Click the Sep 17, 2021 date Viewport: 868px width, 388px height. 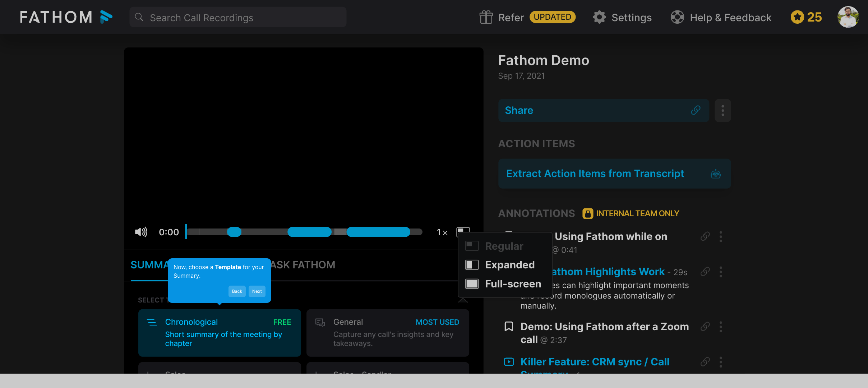tap(521, 76)
